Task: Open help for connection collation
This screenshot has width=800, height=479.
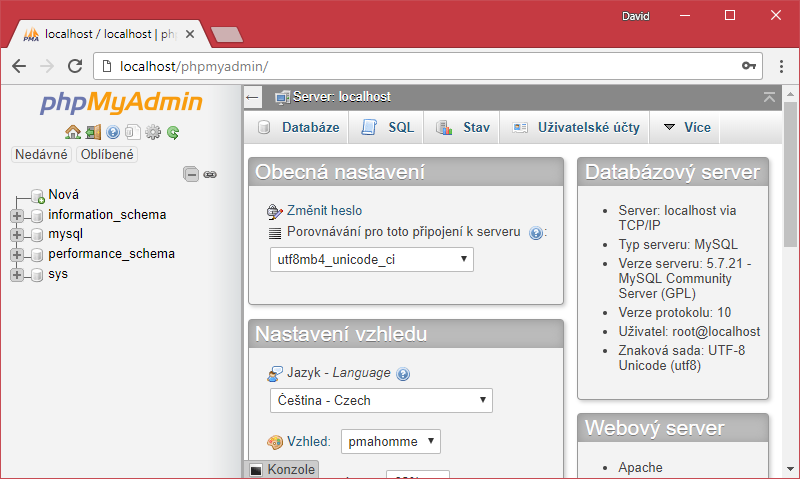Action: (x=535, y=233)
